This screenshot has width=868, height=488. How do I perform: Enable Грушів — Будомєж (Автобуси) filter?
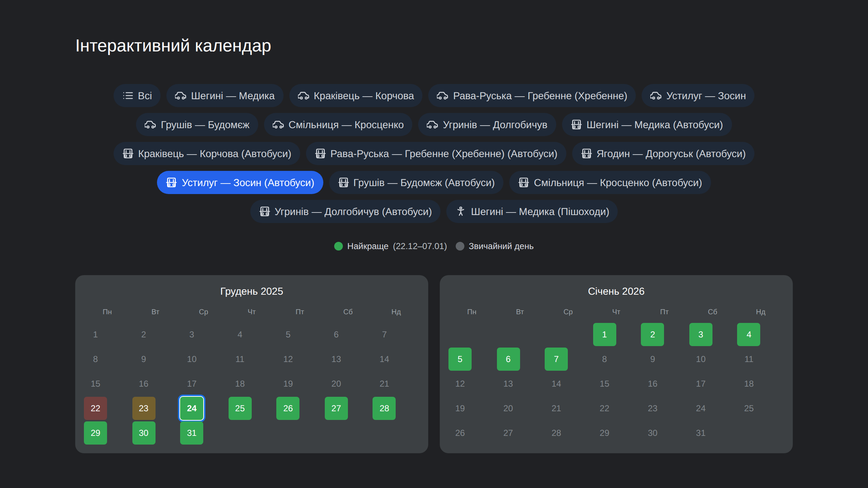coord(416,182)
